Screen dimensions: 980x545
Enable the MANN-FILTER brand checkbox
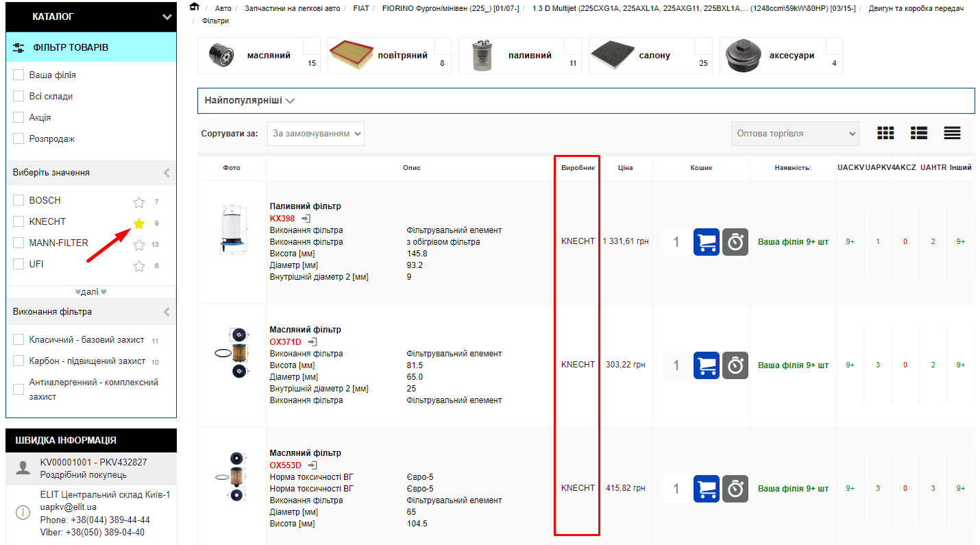point(19,243)
